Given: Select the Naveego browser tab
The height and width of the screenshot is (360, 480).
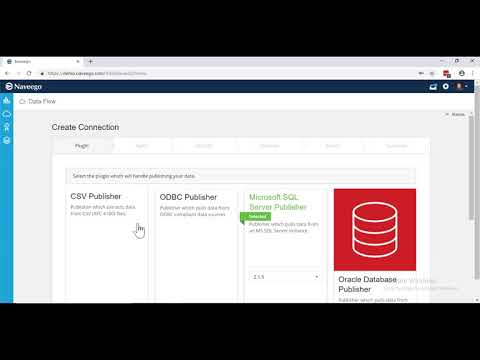Looking at the screenshot, I should (x=43, y=61).
